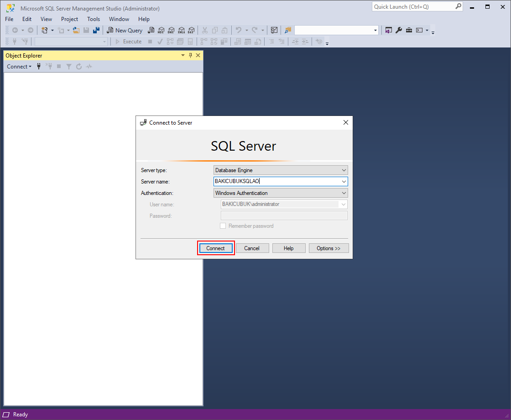Open the Connect dropdown in Object Explorer
Viewport: 511px width, 420px height.
pos(19,67)
